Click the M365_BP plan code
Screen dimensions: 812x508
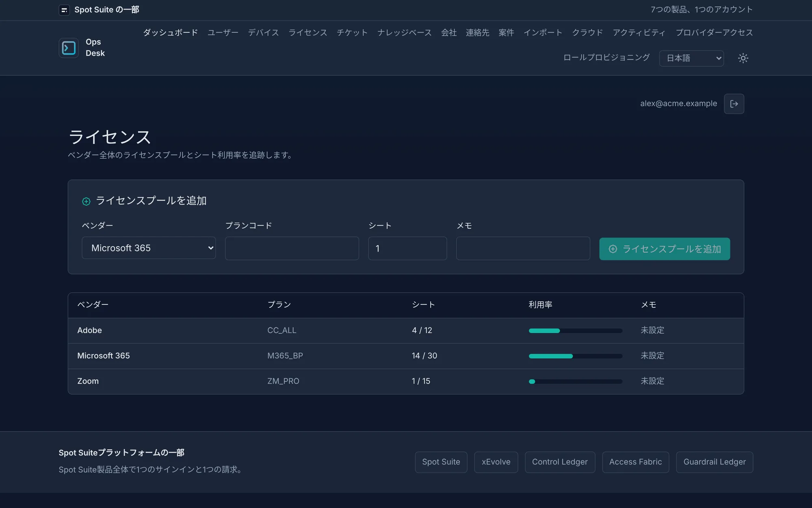tap(285, 356)
